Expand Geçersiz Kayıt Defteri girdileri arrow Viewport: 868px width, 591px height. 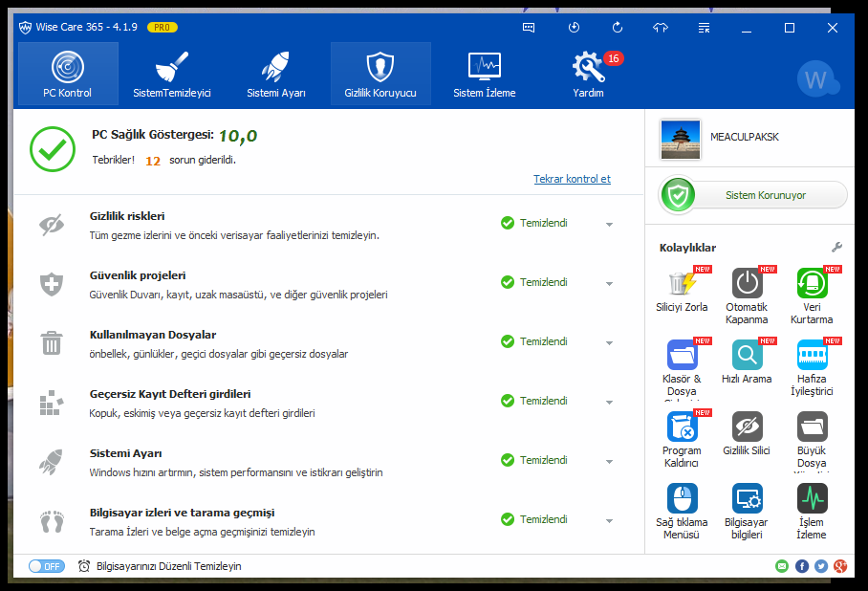[x=609, y=402]
